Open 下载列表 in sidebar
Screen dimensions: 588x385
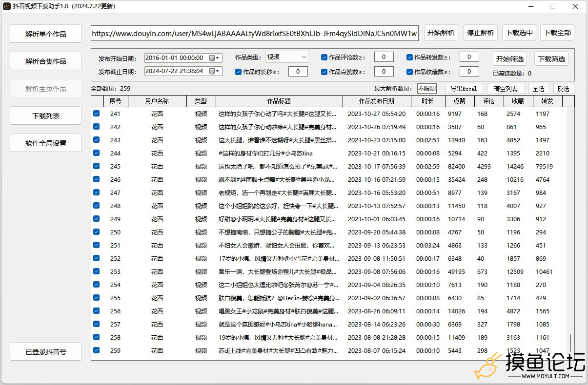(46, 116)
